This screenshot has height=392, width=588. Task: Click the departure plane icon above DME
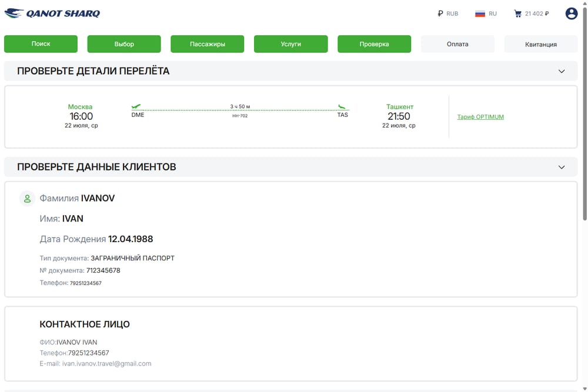pos(136,107)
